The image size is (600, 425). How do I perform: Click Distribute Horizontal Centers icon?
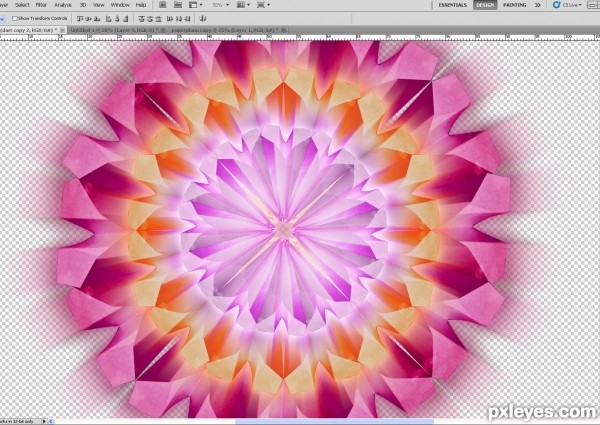(x=179, y=18)
